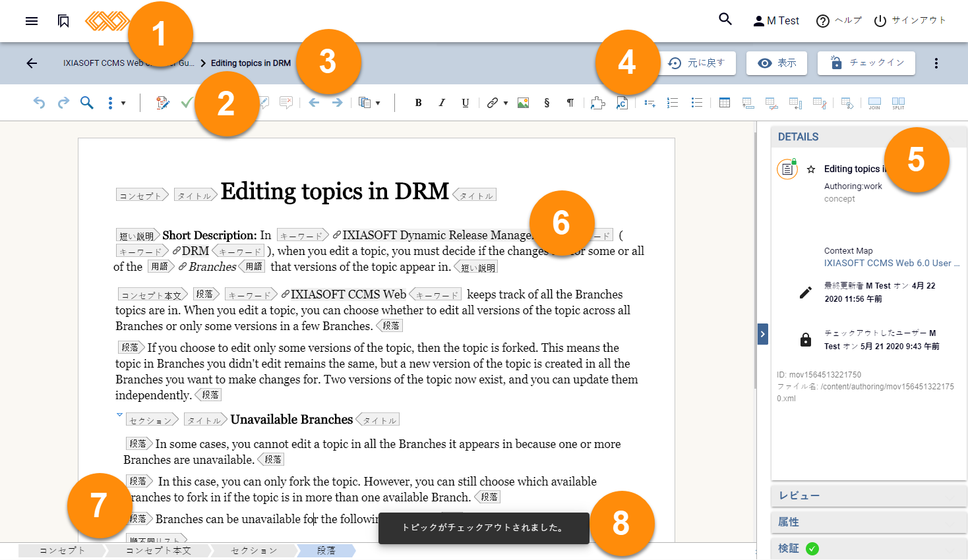Insert a paragraph element

(570, 103)
